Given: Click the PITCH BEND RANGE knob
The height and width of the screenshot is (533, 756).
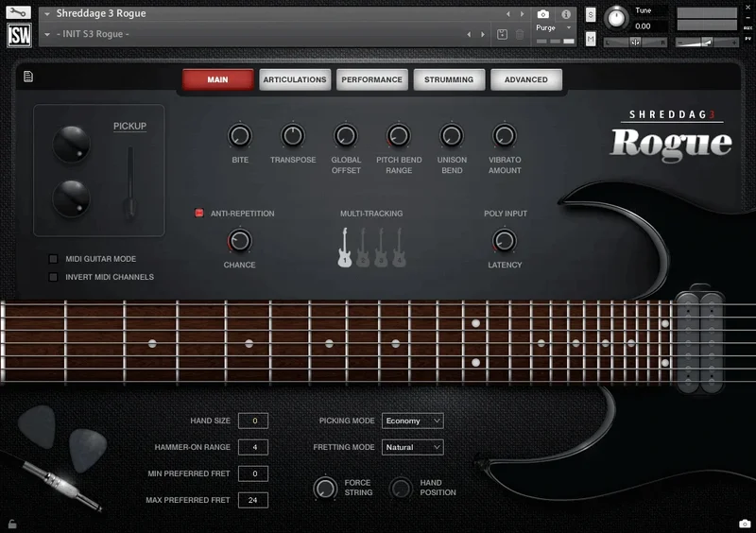Looking at the screenshot, I should click(399, 135).
